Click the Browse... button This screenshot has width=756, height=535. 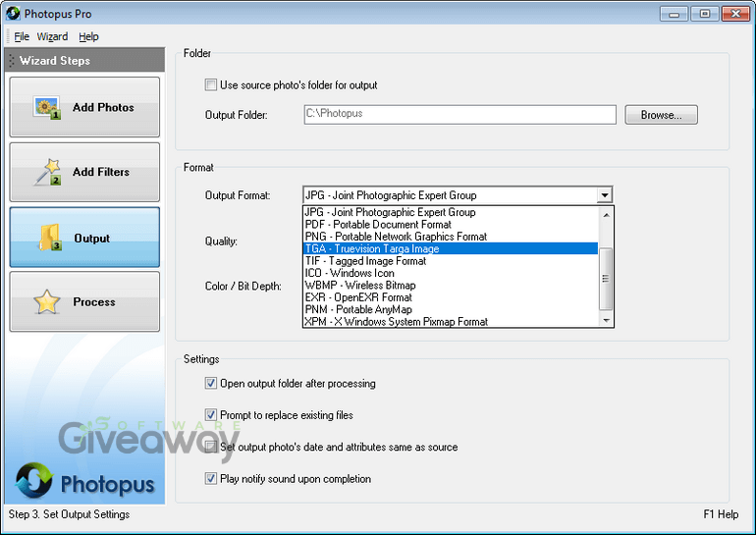tap(661, 115)
